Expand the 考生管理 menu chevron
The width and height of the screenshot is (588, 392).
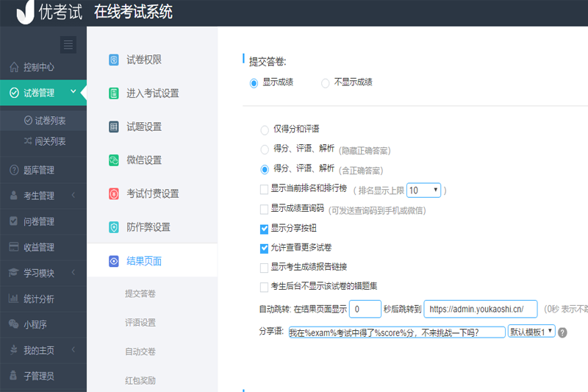73,195
